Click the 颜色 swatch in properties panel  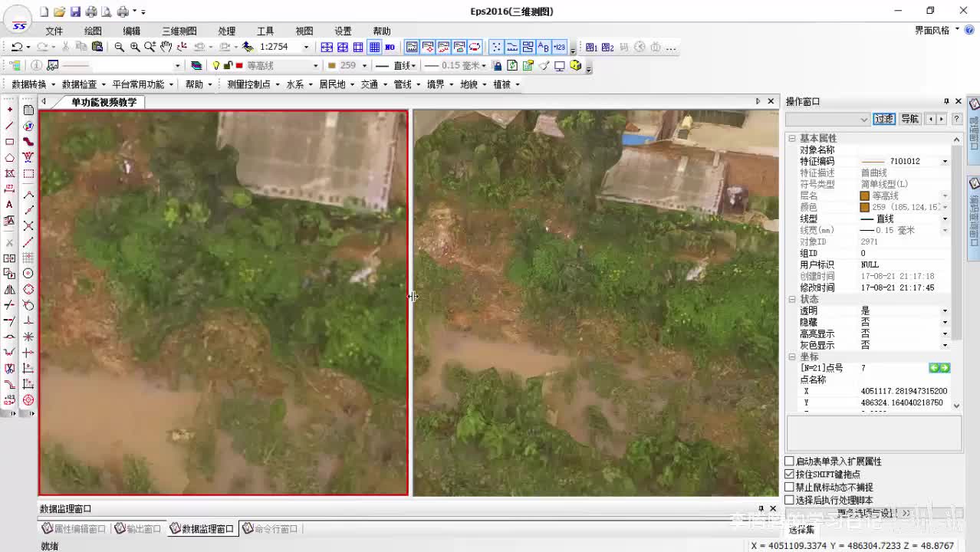[x=865, y=208]
